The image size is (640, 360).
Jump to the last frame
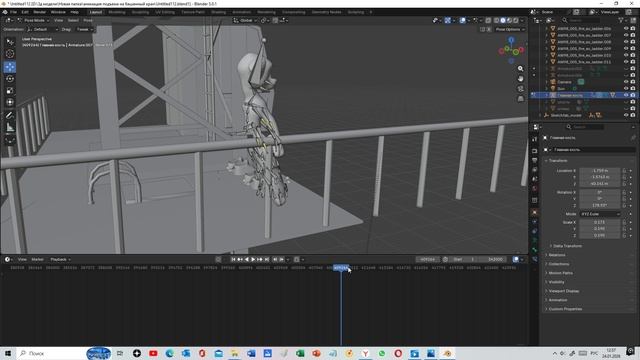point(267,259)
